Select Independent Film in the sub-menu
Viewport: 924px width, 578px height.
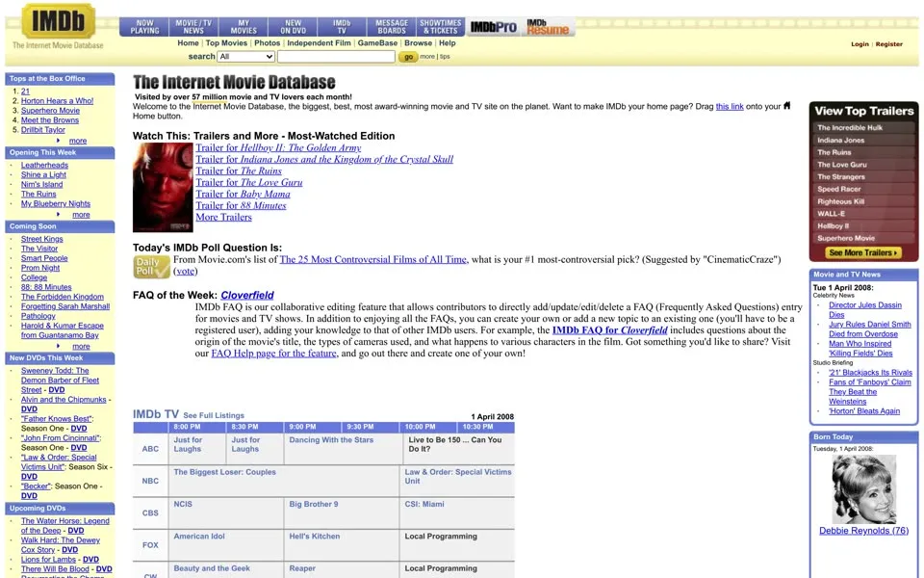coord(319,43)
